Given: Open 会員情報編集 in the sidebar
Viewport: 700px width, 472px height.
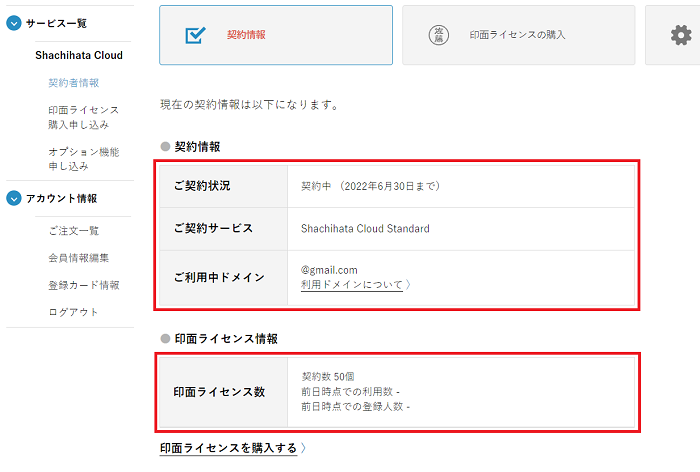Looking at the screenshot, I should point(79,258).
